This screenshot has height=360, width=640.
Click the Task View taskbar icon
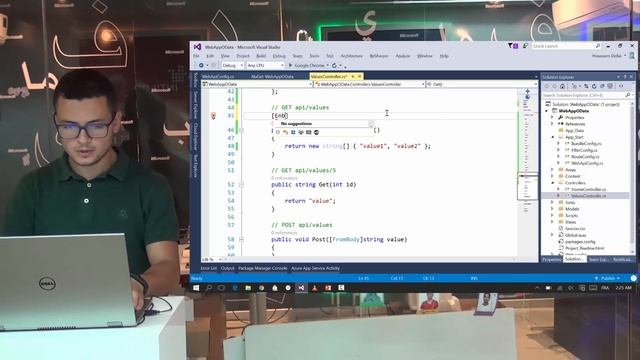(221, 288)
